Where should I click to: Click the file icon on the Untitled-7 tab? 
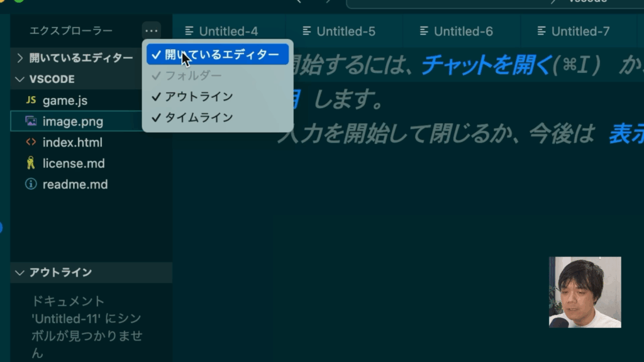[x=541, y=31]
